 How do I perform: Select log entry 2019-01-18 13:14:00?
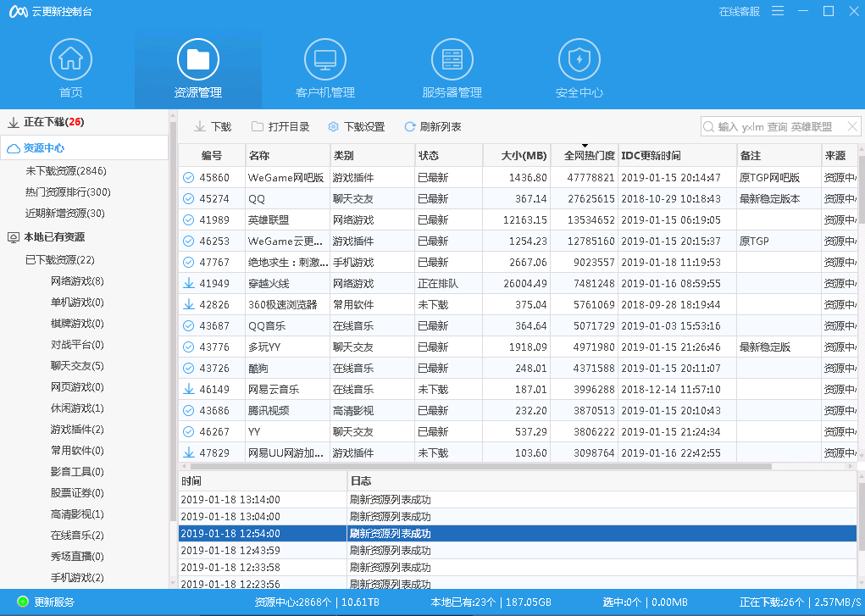[518, 500]
